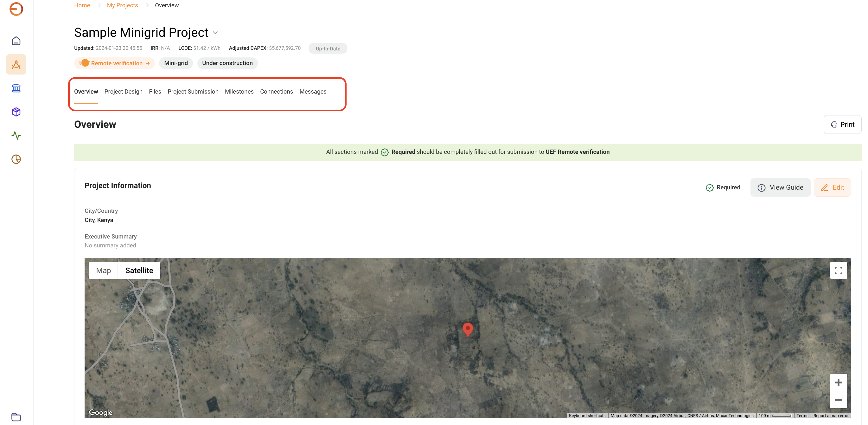Click the Print button

[x=842, y=125]
